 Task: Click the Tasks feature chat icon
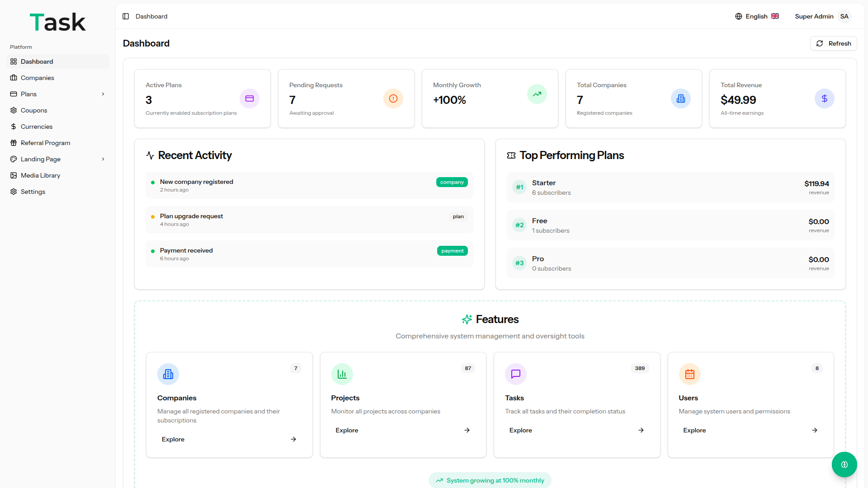coord(516,374)
